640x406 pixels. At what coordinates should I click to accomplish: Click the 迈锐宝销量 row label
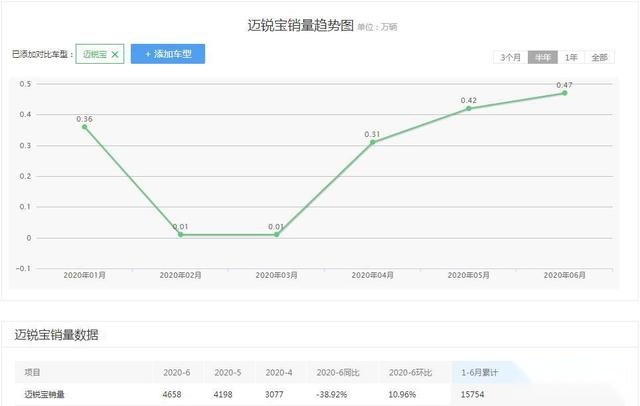tap(44, 395)
